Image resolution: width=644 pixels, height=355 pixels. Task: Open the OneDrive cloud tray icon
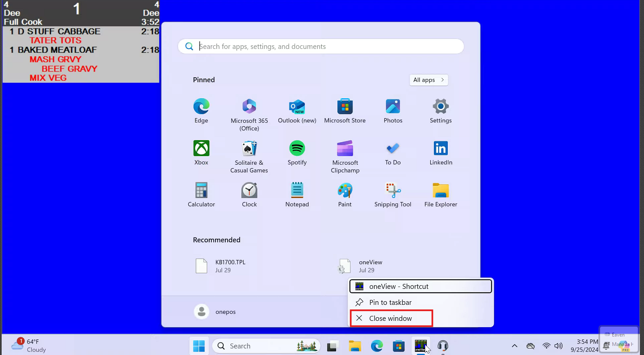[x=531, y=346]
